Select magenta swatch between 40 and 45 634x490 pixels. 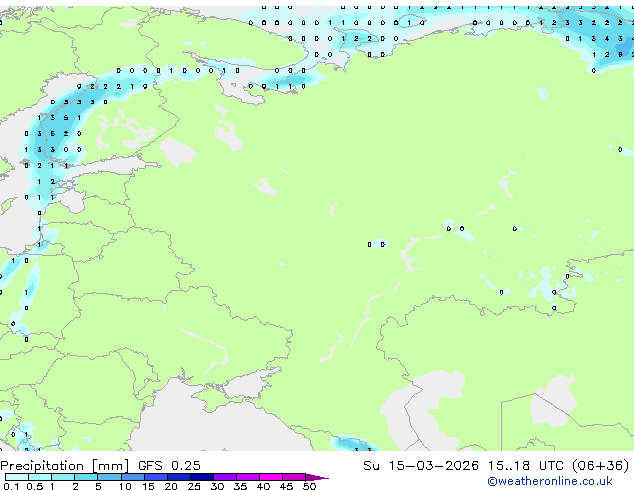tap(271, 477)
